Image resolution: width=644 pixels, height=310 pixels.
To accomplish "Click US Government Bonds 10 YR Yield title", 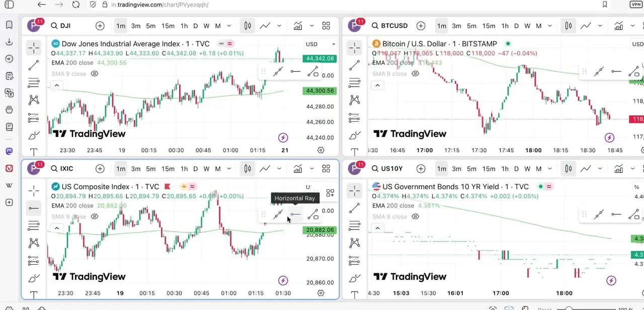I will click(456, 187).
